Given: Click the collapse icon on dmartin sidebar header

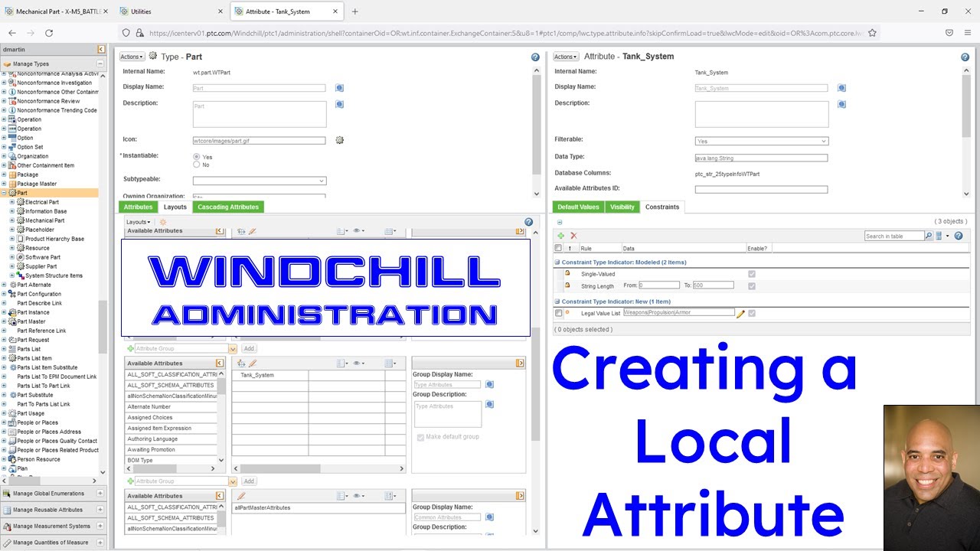Looking at the screenshot, I should coord(101,49).
